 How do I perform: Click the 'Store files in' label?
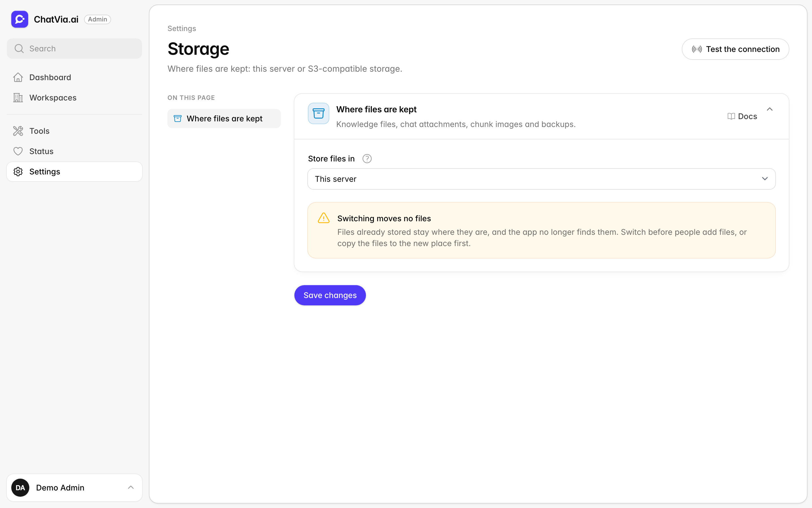331,159
